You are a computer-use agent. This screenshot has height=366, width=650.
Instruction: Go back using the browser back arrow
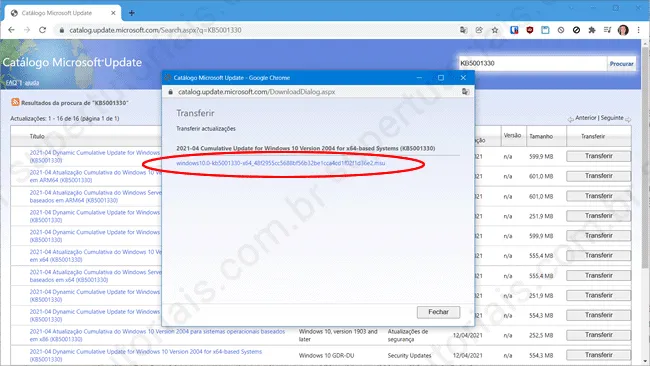click(x=11, y=30)
